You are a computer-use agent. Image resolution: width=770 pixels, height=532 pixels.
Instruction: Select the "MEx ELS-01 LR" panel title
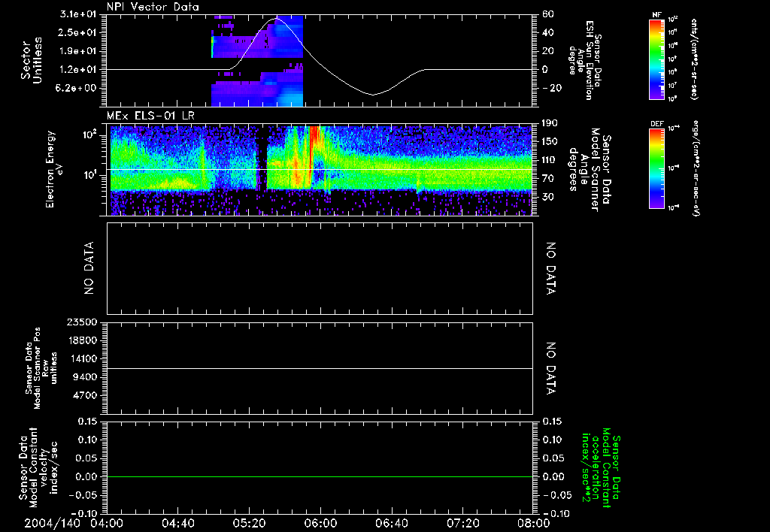pos(150,116)
